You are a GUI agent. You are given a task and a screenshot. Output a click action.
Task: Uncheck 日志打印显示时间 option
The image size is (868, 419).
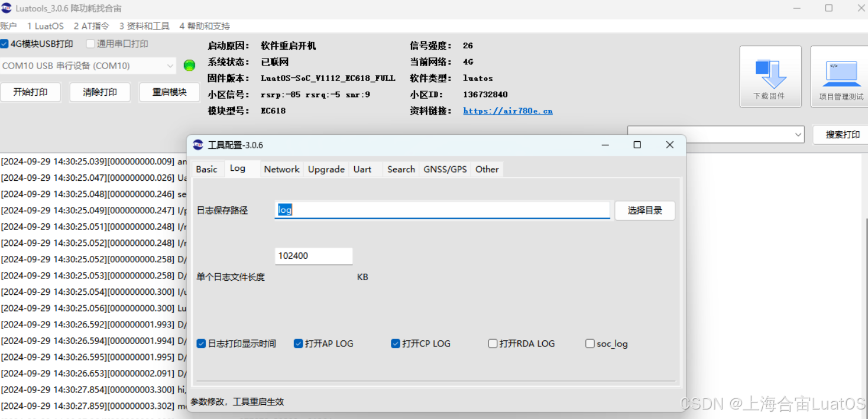click(x=201, y=343)
